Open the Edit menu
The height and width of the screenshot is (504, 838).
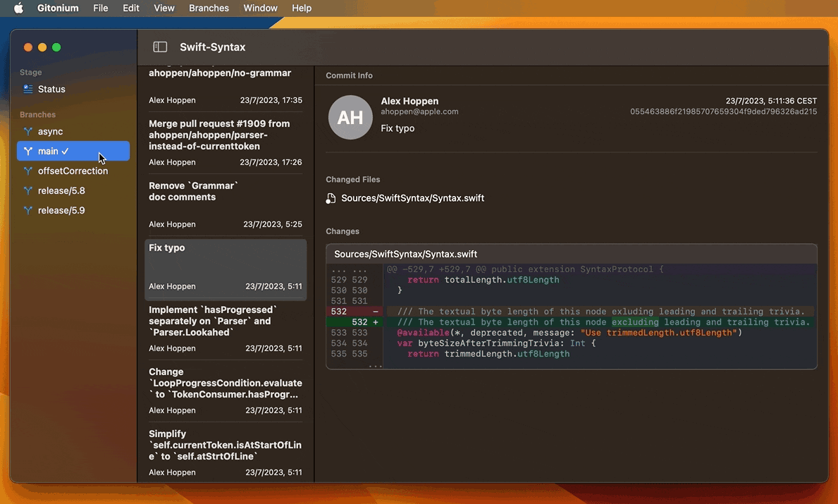[x=131, y=8]
